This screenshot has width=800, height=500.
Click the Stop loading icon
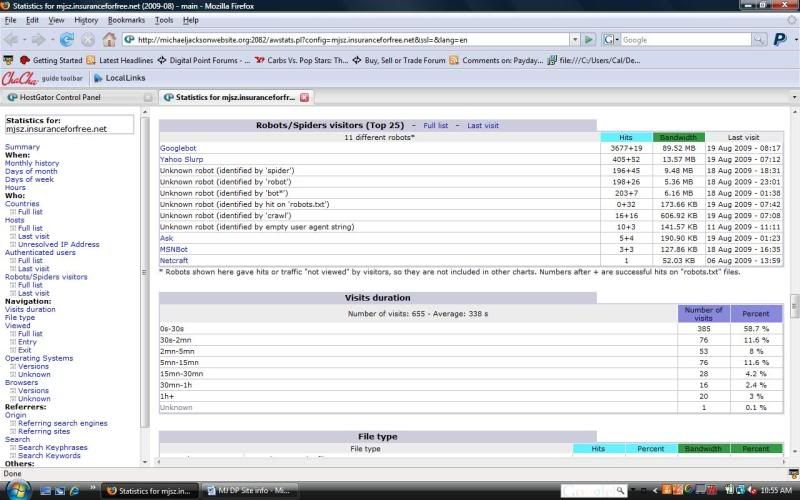[x=88, y=39]
